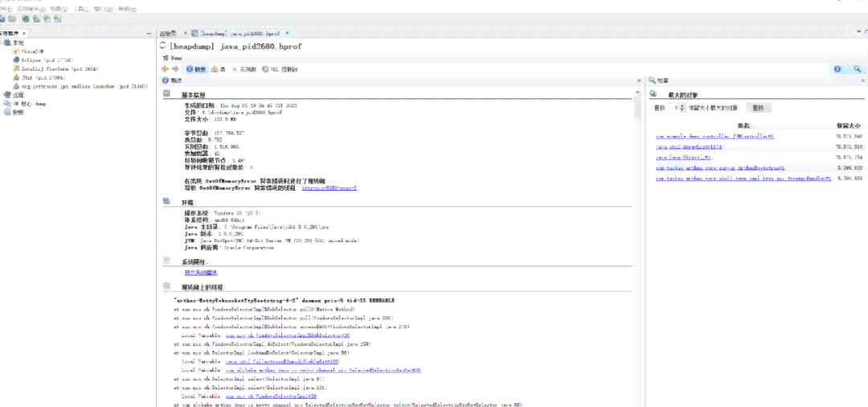Click the Find (查找) button for biggest objects

[759, 108]
